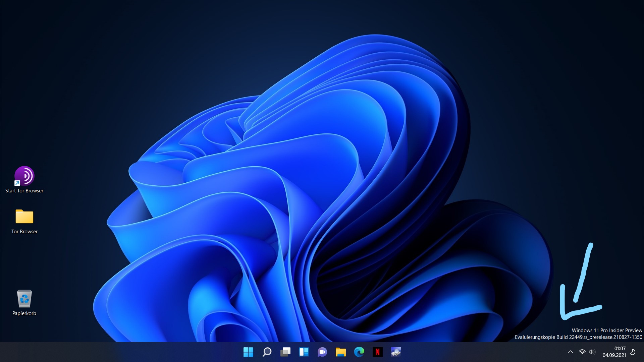
Task: Expand hidden system tray icons chevron
Action: [x=570, y=352]
